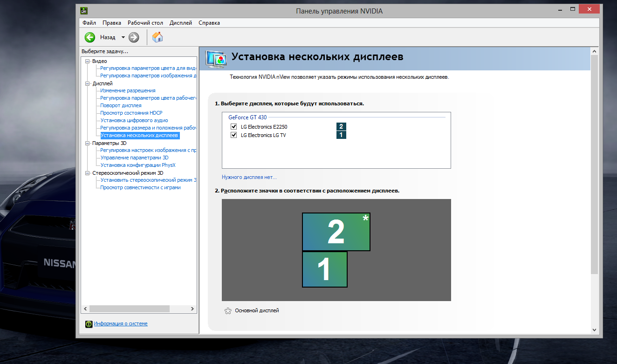
Task: Select Установка цифрового аудио task
Action: 134,120
